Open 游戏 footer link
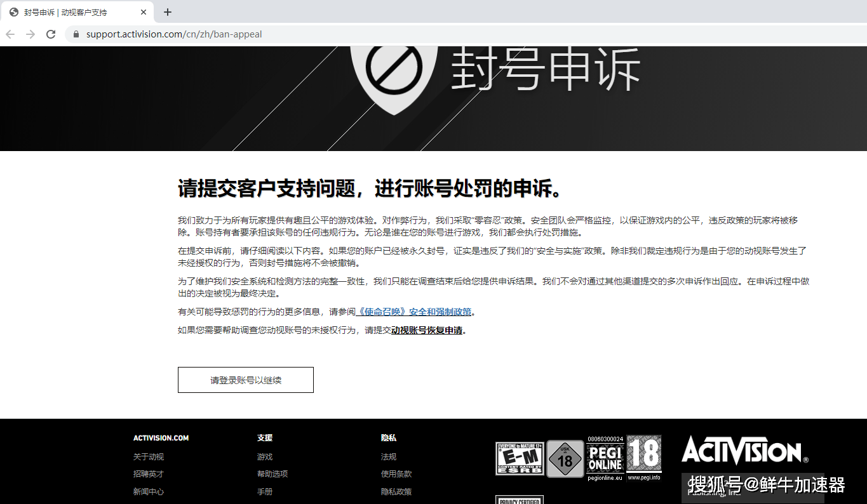867x504 pixels. click(265, 456)
